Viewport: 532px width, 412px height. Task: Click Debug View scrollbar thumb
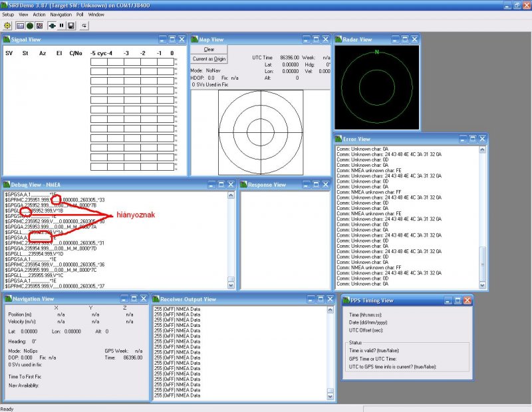click(231, 279)
